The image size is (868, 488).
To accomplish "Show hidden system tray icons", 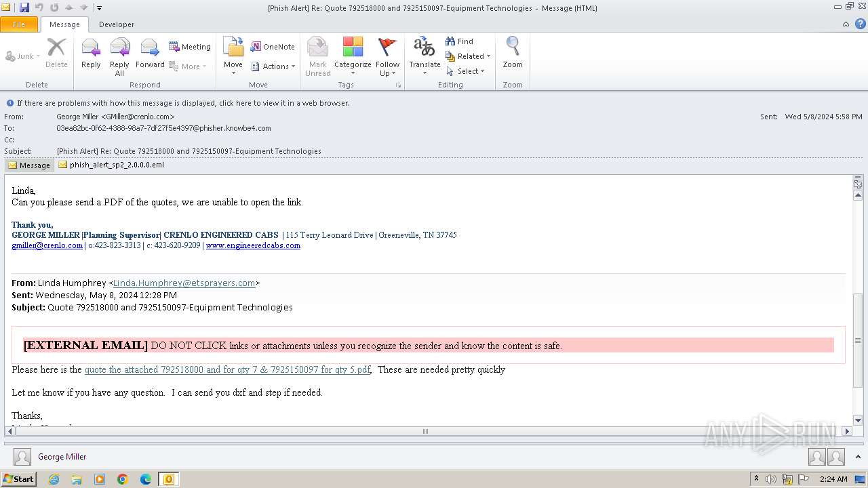I will 756,479.
